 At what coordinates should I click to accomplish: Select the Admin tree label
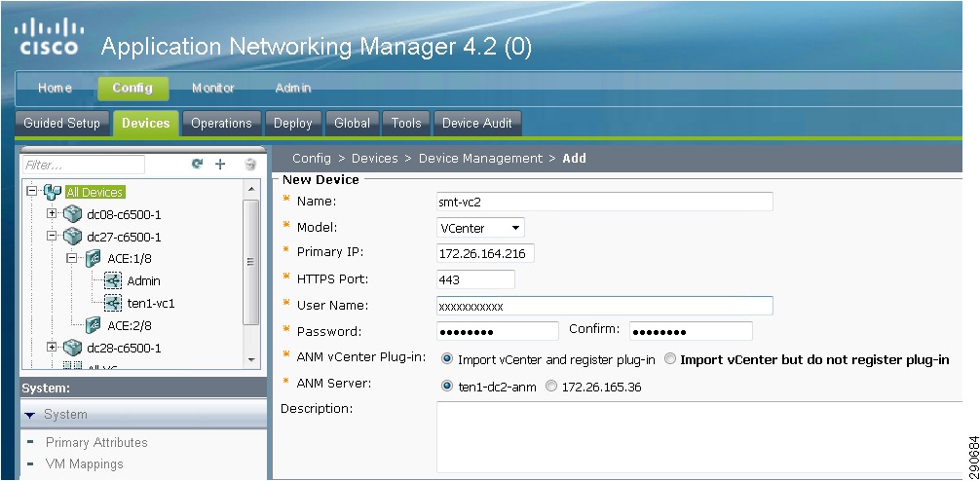pos(144,281)
